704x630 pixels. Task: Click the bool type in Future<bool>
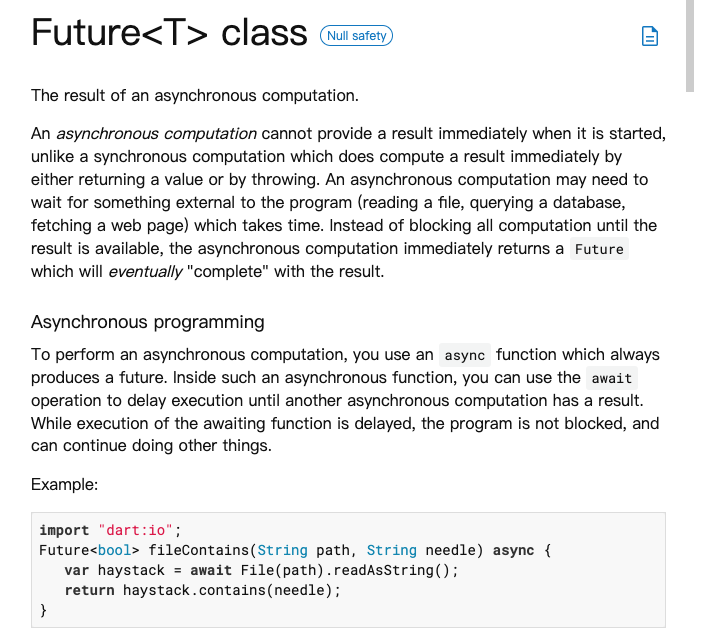pos(114,550)
